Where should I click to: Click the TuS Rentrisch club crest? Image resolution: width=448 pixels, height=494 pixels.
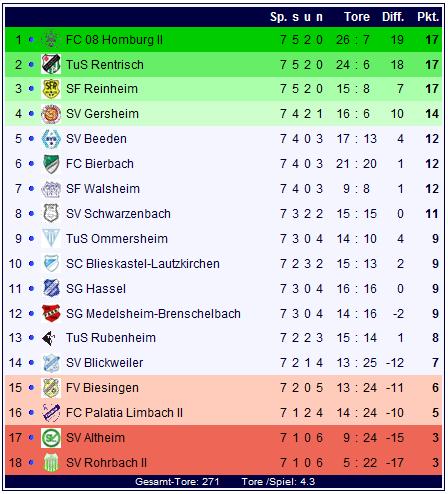tap(51, 64)
